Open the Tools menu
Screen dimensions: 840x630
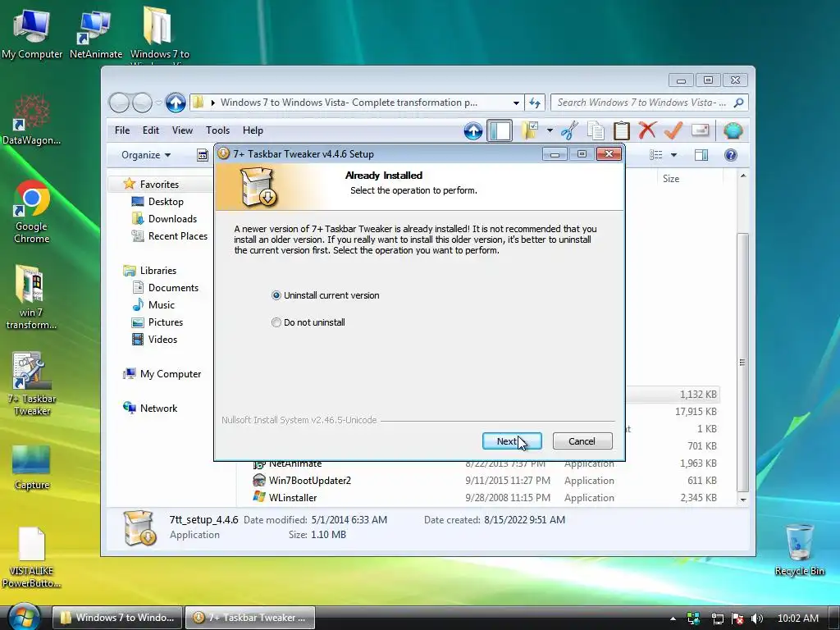tap(217, 130)
